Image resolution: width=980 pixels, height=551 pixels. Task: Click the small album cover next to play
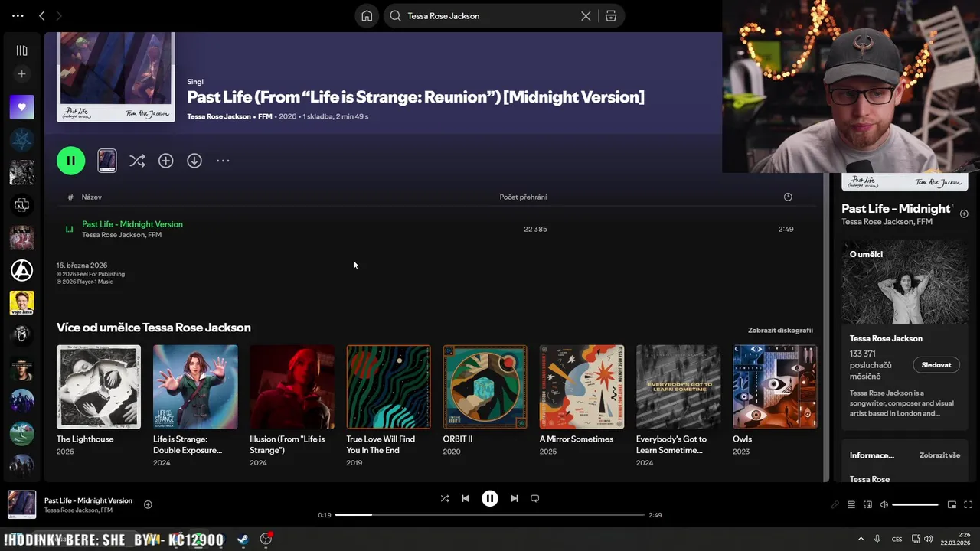[107, 161]
